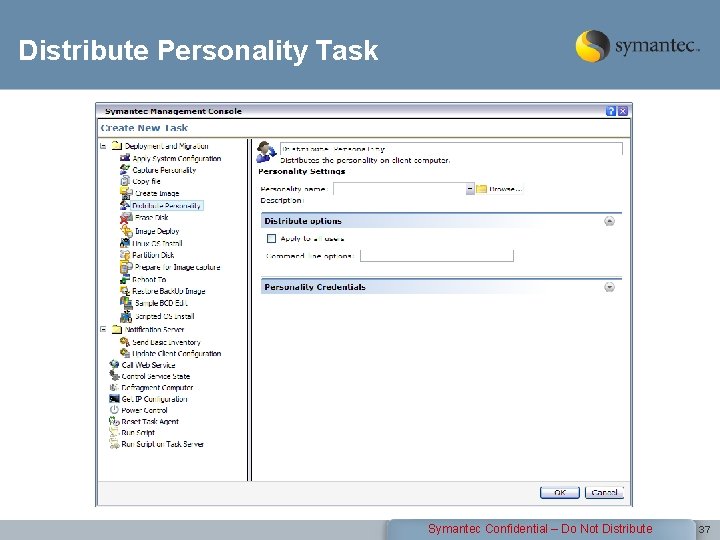
Task: Click the Deployment and Migration folder label
Action: point(166,146)
